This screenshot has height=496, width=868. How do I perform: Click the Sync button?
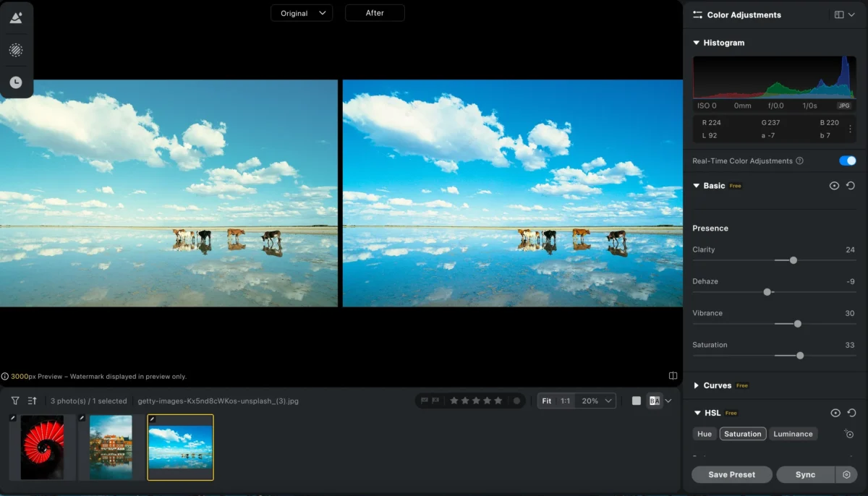[805, 474]
